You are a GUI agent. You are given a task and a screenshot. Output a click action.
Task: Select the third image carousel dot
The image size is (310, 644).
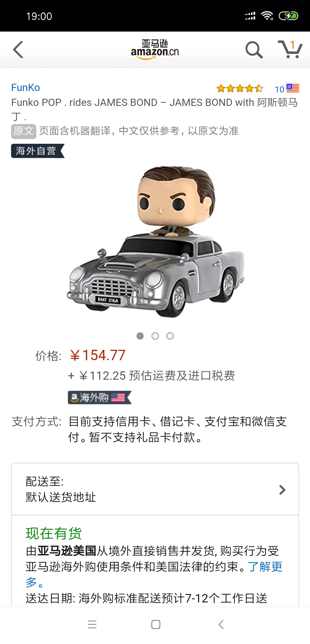[x=170, y=336]
